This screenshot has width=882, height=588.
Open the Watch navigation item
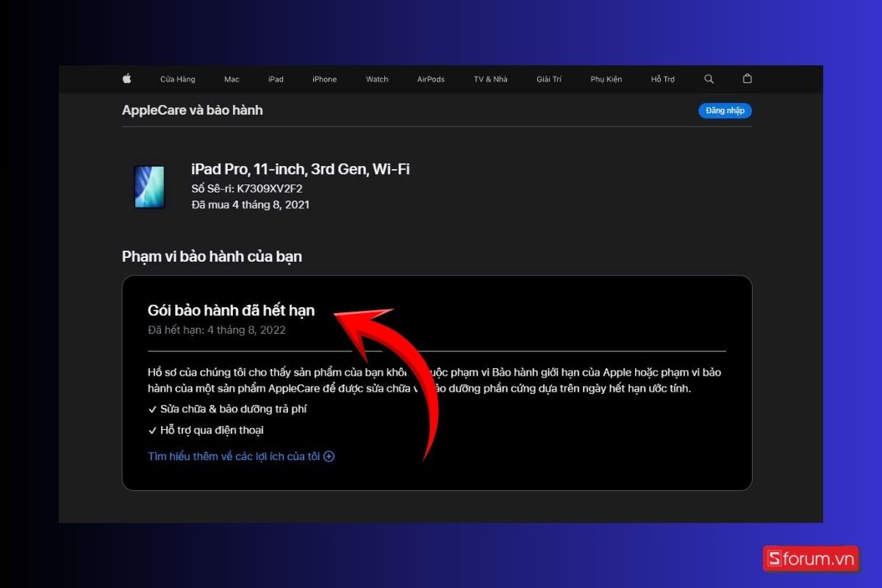(x=377, y=79)
